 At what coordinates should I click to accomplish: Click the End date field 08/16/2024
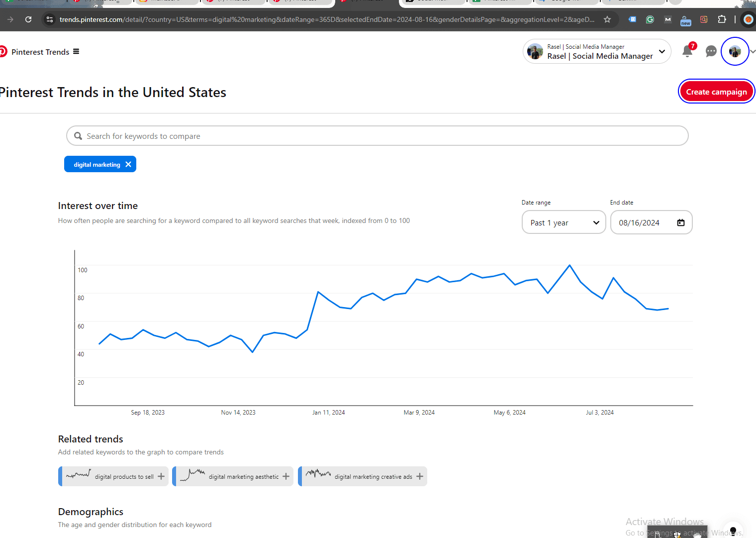(652, 222)
